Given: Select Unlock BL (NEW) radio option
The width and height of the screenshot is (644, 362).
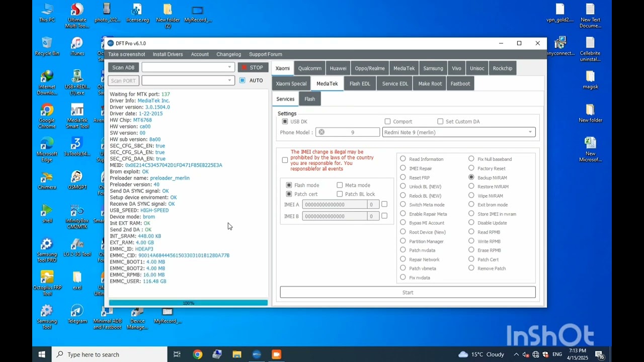Looking at the screenshot, I should [x=403, y=187].
